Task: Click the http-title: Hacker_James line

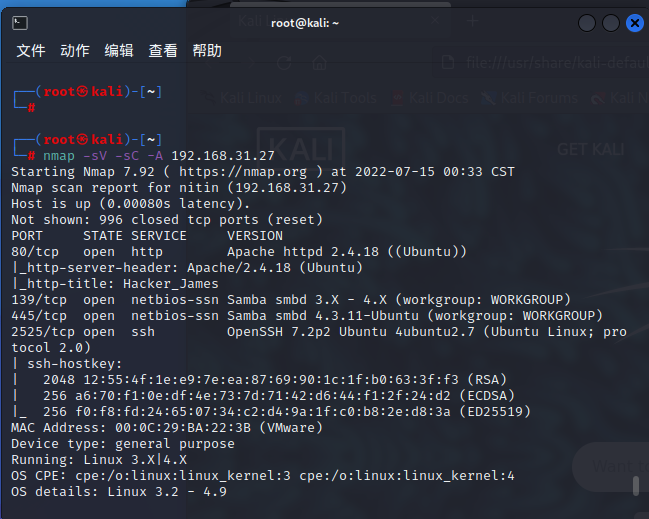Action: (x=115, y=284)
